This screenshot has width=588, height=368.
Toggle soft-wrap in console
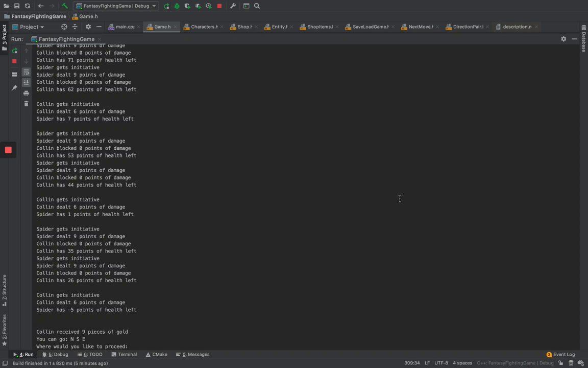[x=26, y=72]
